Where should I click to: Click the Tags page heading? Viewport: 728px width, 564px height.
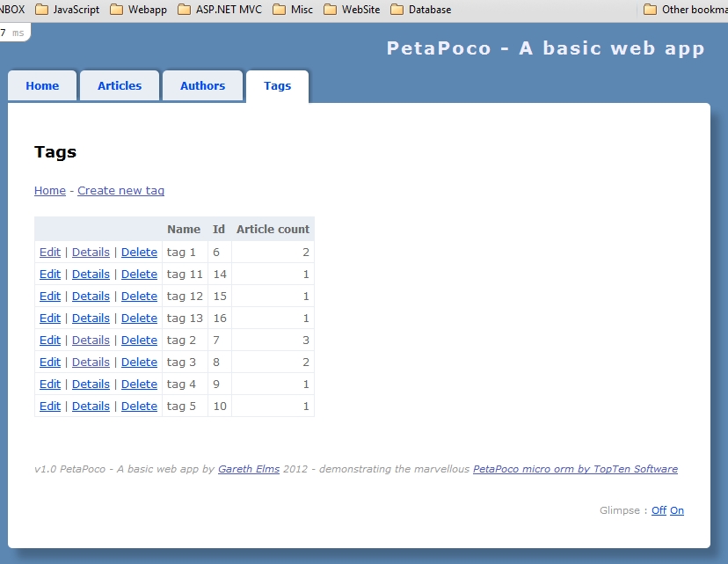[55, 152]
